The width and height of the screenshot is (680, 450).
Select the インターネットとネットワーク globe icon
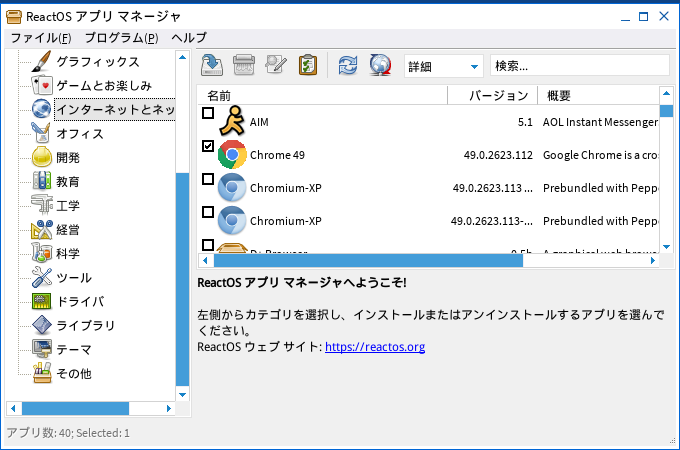point(42,109)
